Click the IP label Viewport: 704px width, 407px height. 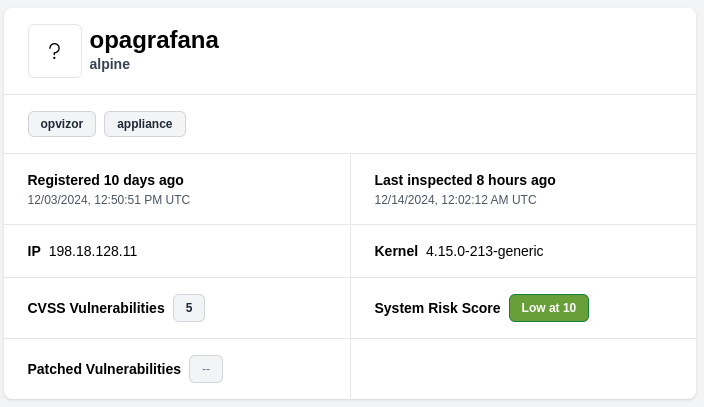pos(34,251)
